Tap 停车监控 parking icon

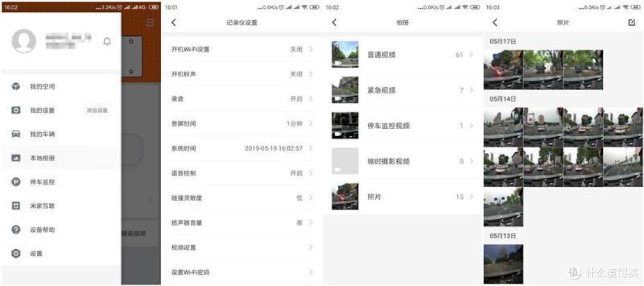(x=16, y=182)
